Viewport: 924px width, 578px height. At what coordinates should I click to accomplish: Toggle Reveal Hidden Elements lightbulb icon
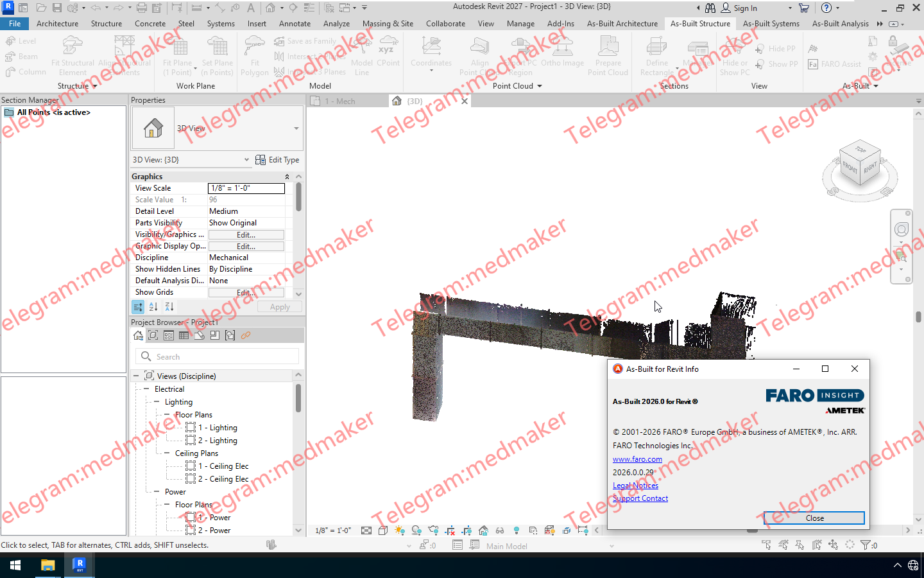click(517, 530)
